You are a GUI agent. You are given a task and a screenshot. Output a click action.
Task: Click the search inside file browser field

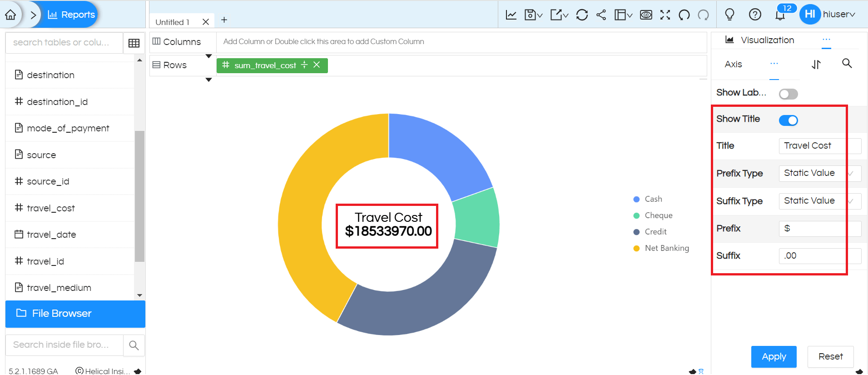[64, 345]
